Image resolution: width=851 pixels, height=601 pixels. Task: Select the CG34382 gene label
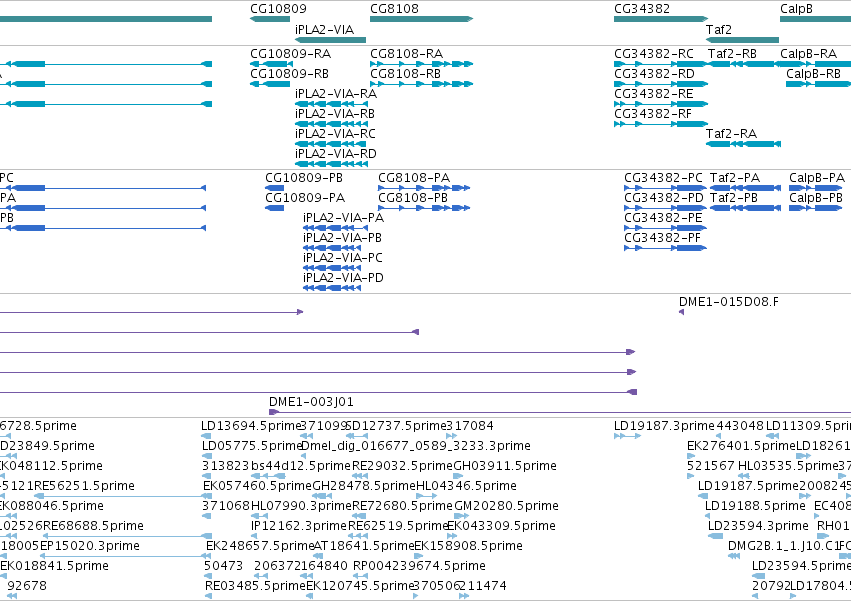(x=642, y=9)
